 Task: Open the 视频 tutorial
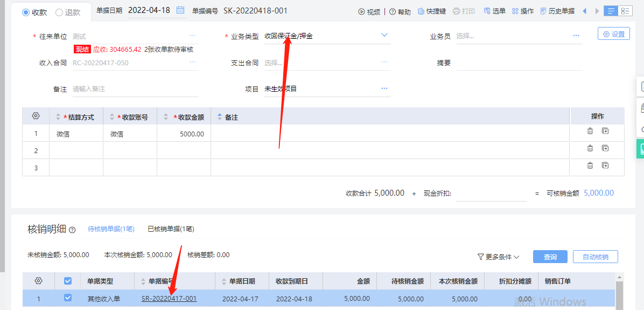(x=369, y=11)
